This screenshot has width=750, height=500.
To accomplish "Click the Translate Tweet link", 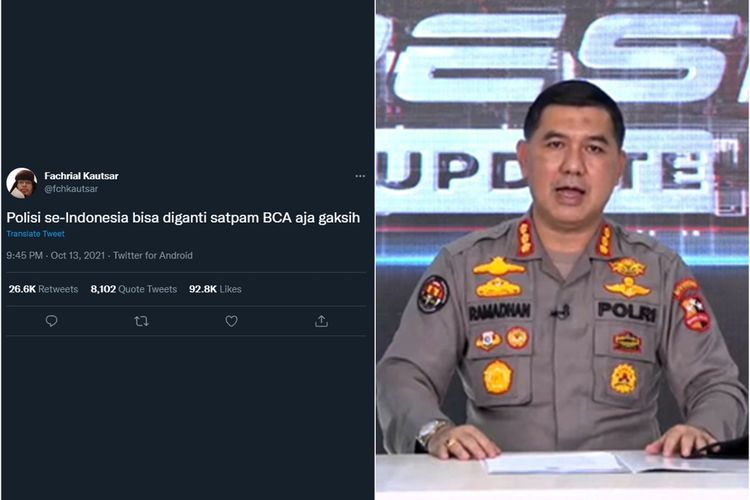I will pyautogui.click(x=35, y=233).
